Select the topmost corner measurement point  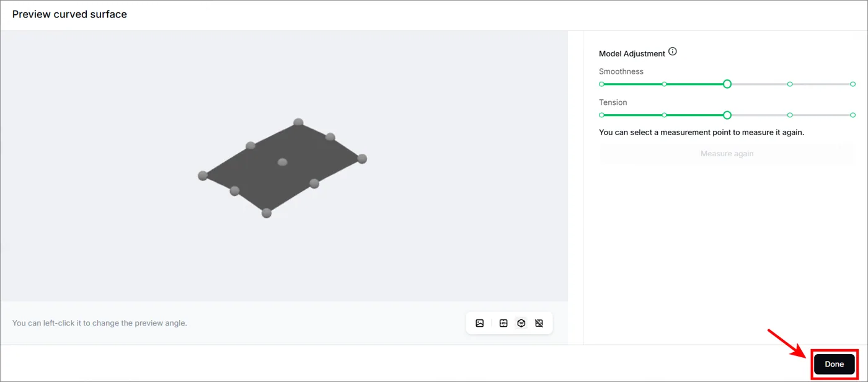[298, 122]
